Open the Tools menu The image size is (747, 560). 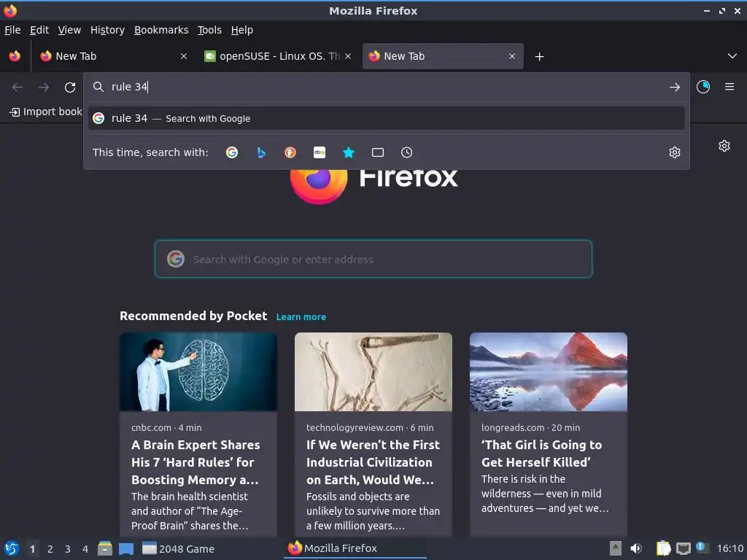[209, 30]
